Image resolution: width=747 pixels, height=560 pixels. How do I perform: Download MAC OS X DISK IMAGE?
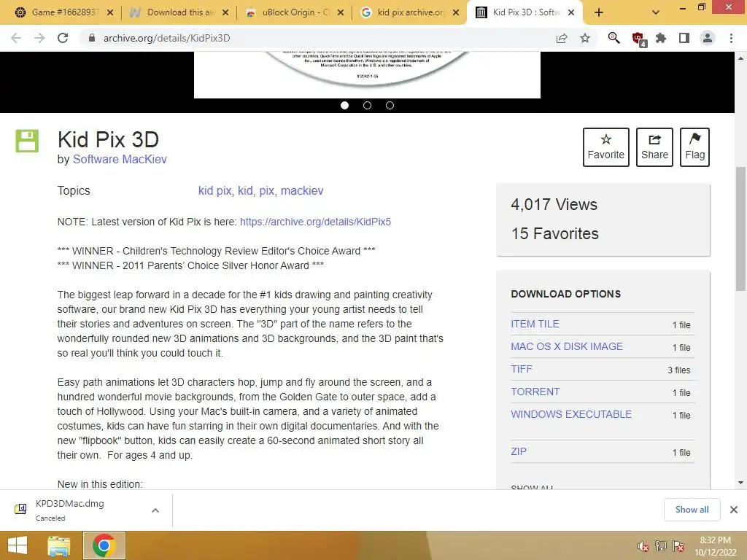coord(567,346)
